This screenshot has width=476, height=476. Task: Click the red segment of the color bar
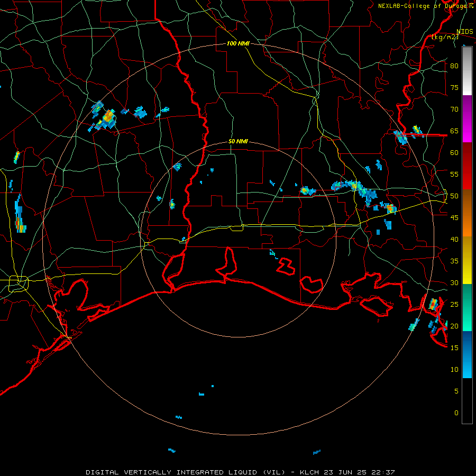pyautogui.click(x=467, y=166)
